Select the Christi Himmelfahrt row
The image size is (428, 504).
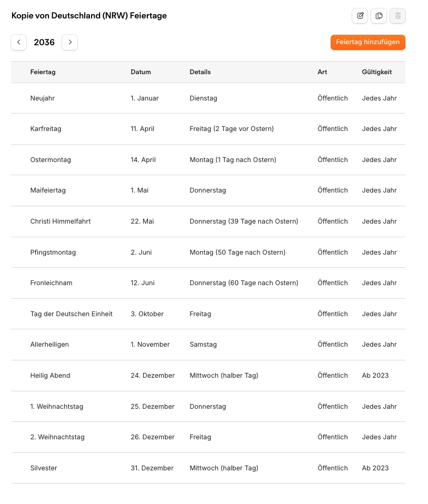[61, 221]
